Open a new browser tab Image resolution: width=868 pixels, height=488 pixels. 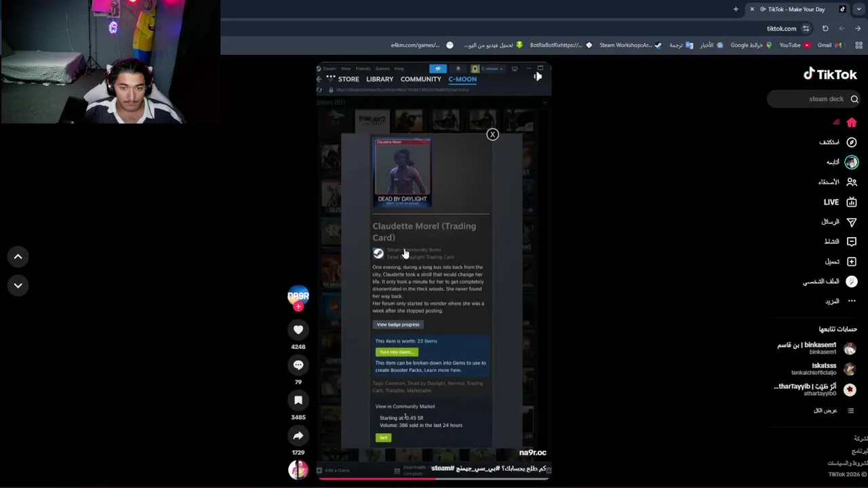click(736, 9)
